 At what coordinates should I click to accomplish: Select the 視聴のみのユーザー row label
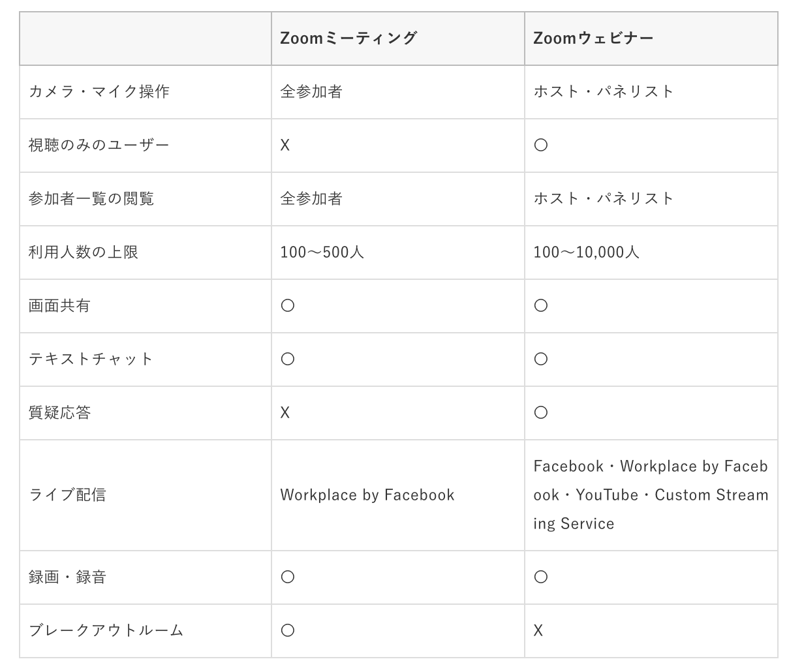(x=99, y=145)
